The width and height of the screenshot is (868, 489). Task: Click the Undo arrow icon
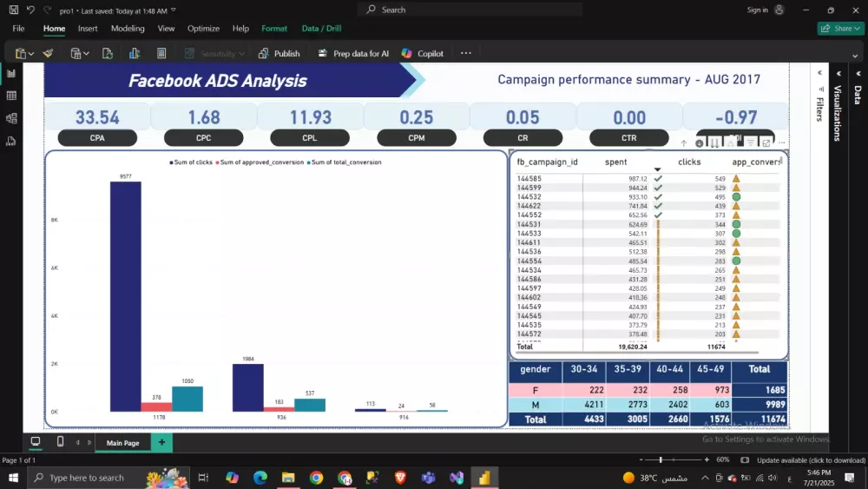31,10
